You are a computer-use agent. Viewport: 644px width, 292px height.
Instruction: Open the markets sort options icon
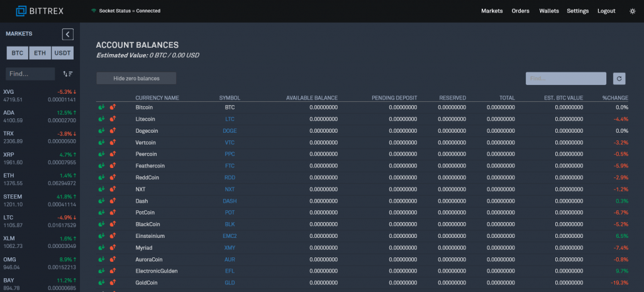point(68,74)
